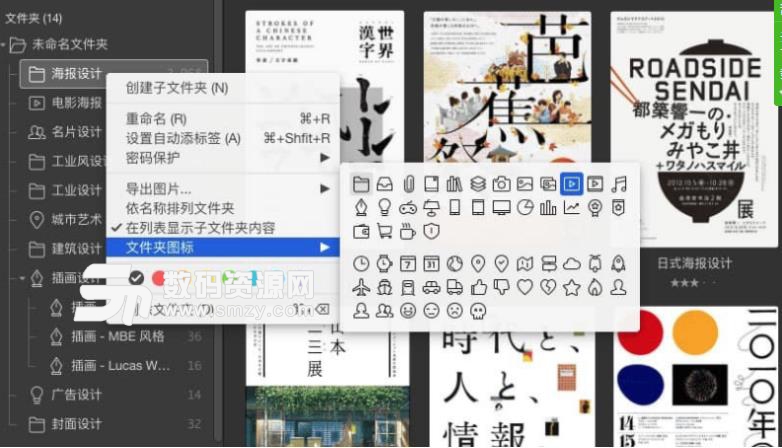Pick the star icon in icon picker
This screenshot has width=782, height=448.
(572, 287)
